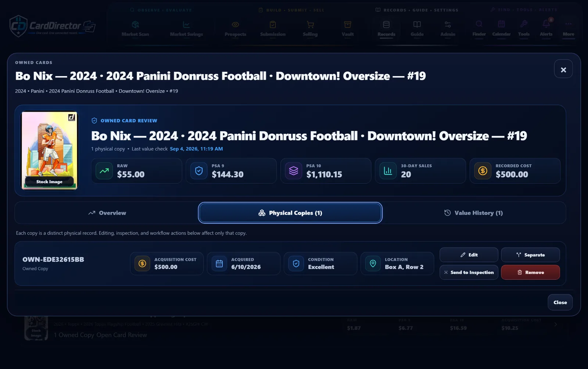Image resolution: width=588 pixels, height=369 pixels.
Task: Click the CardDirector logo
Action: click(x=53, y=26)
